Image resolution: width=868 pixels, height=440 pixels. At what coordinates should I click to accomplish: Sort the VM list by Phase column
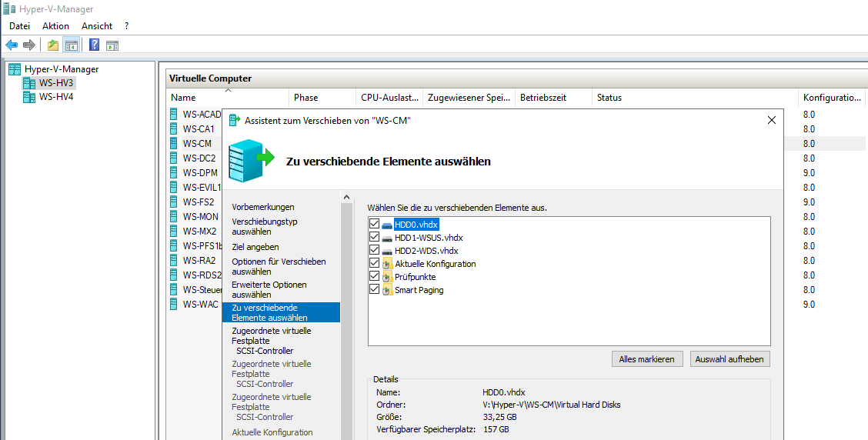322,98
